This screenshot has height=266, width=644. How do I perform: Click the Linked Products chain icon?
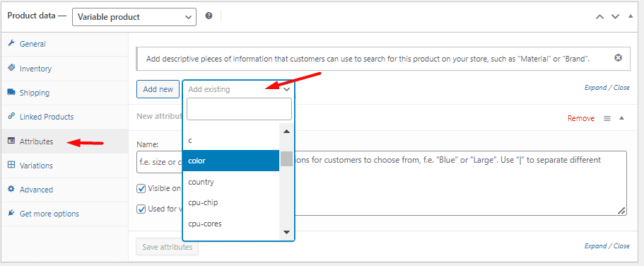11,116
